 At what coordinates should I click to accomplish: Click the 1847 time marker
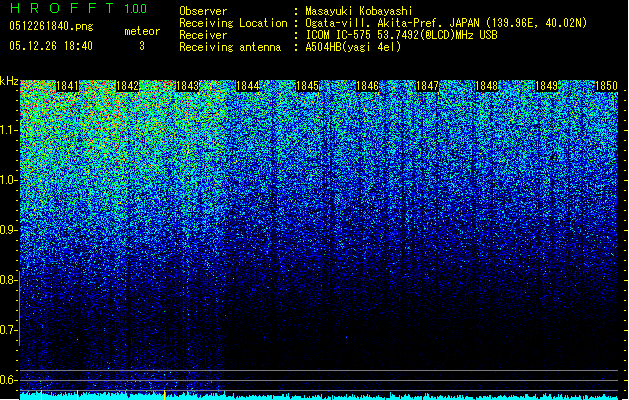pyautogui.click(x=428, y=86)
